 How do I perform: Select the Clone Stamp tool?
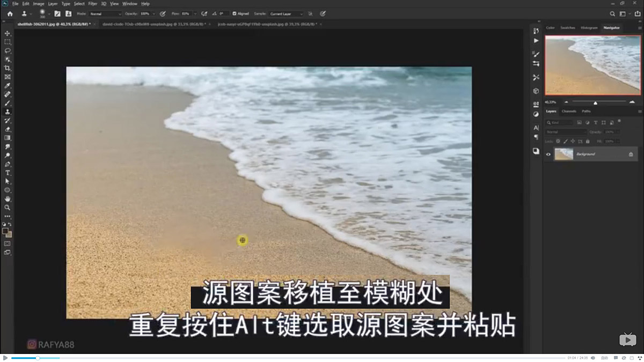(x=8, y=112)
